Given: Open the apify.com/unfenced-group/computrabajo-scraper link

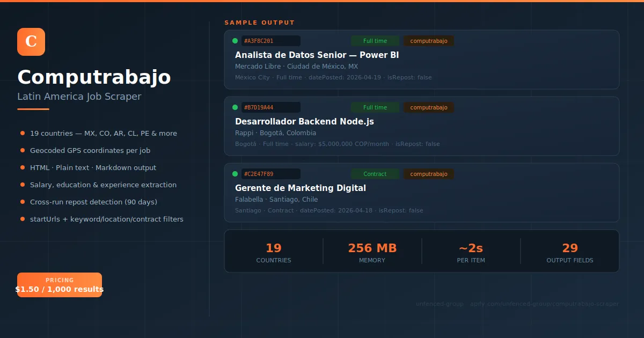Looking at the screenshot, I should tap(544, 304).
